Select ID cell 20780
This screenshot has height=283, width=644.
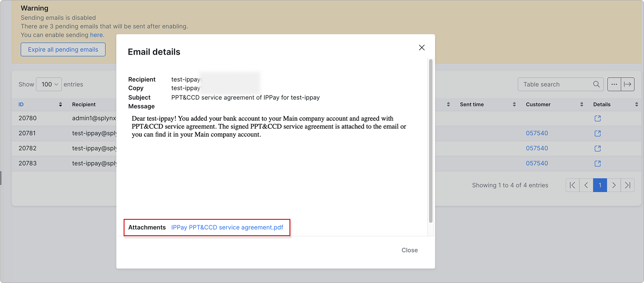27,118
